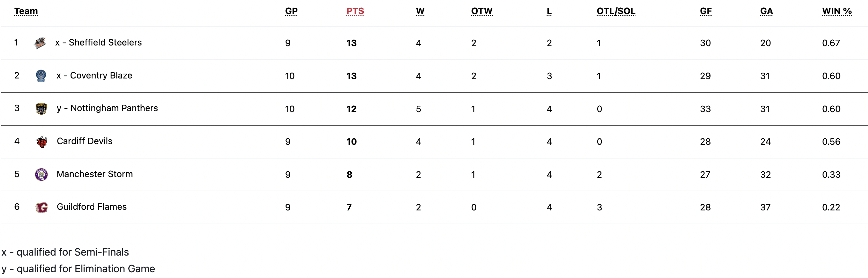Sort by GA column header
The image size is (868, 278).
point(766,11)
